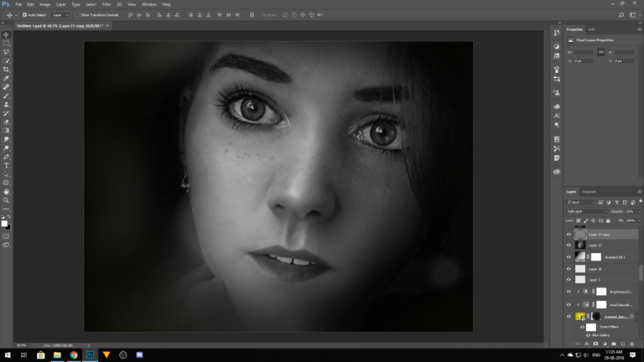644x362 pixels.
Task: Open the Auto-Select Layer dropdown
Action: coord(60,15)
